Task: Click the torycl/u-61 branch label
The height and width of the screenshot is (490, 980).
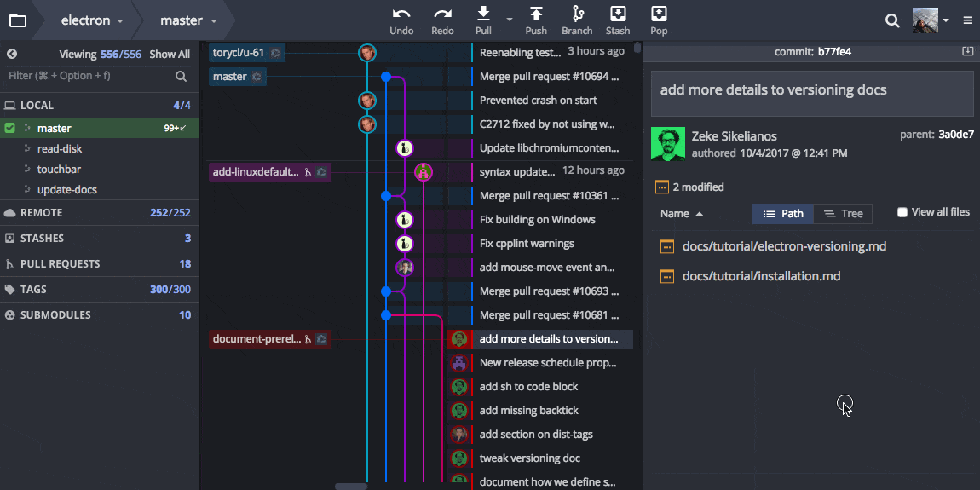Action: coord(246,53)
